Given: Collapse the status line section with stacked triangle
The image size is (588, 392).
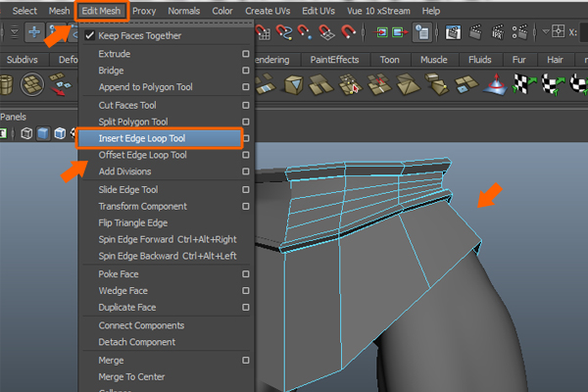Looking at the screenshot, I should 15,32.
